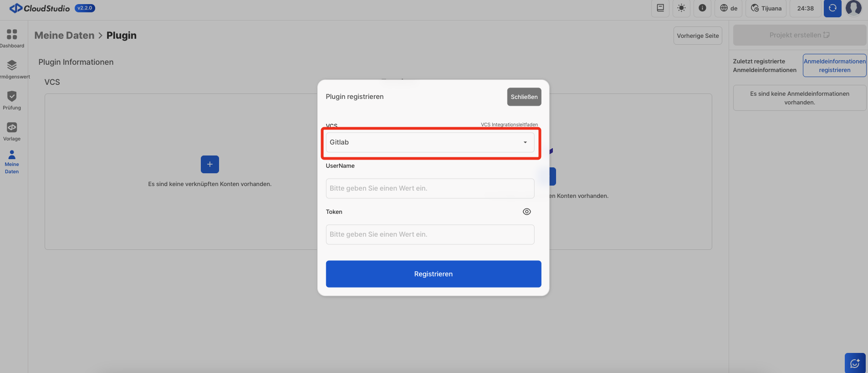This screenshot has width=868, height=373.
Task: Open the Vorlage sidebar section
Action: click(x=12, y=131)
